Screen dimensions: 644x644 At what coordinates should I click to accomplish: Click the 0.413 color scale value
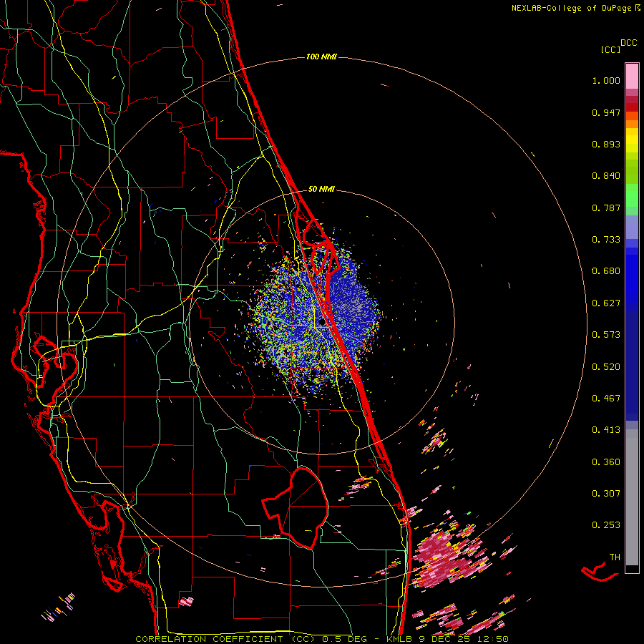[x=606, y=430]
